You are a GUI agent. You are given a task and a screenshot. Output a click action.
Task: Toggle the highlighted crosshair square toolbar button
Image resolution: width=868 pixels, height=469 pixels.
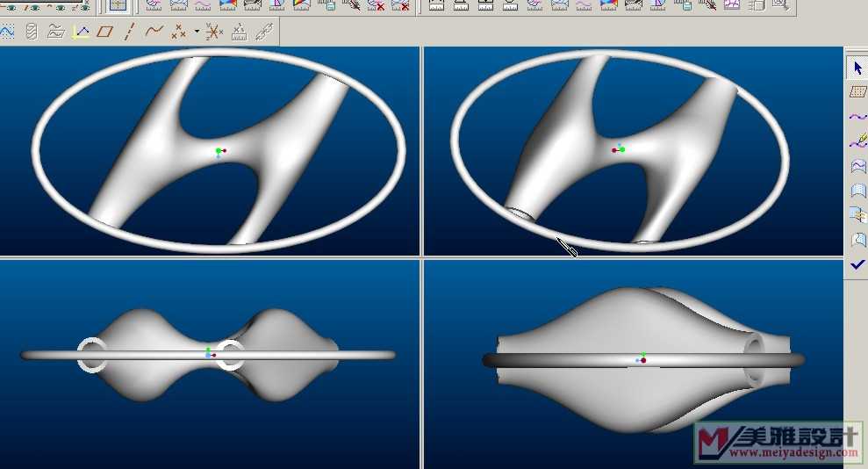click(x=118, y=5)
